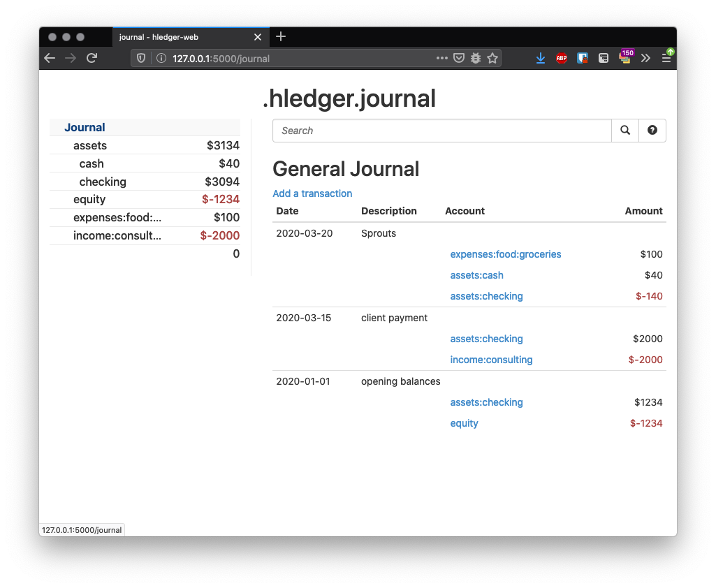
Task: Click the Adblock Plus extension icon
Action: tap(562, 59)
